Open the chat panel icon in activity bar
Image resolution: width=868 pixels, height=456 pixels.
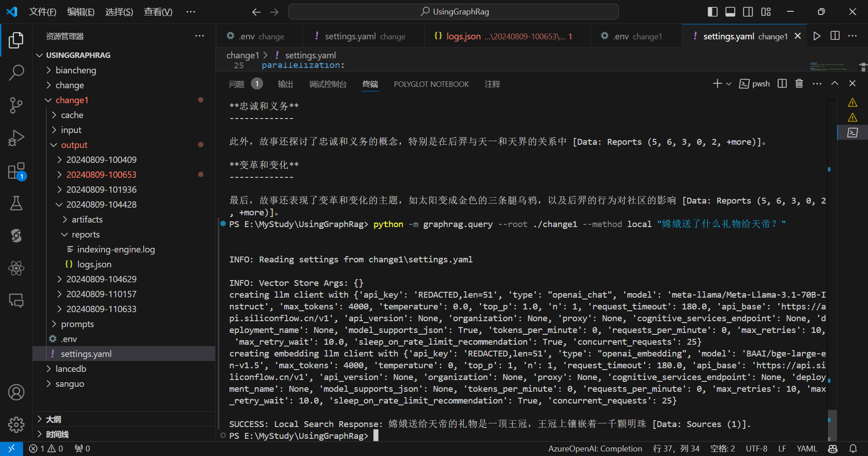pos(16,300)
